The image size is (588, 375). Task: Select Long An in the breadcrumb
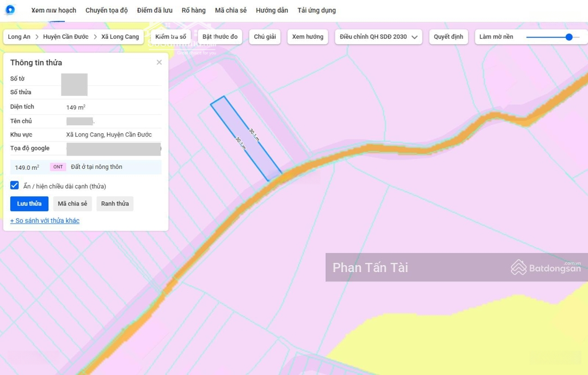[x=19, y=37]
